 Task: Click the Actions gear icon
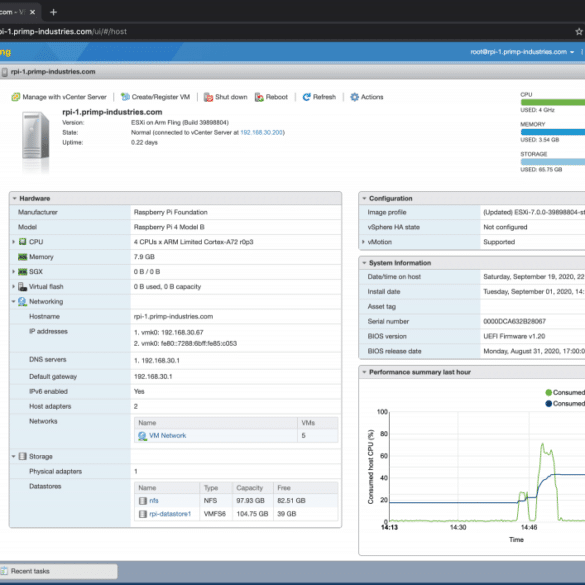click(x=354, y=97)
